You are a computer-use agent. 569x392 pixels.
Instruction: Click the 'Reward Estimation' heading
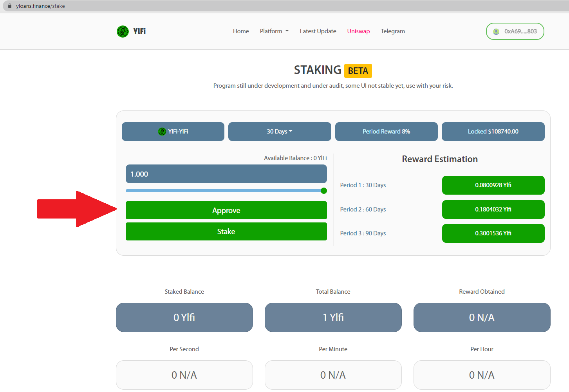click(x=440, y=159)
